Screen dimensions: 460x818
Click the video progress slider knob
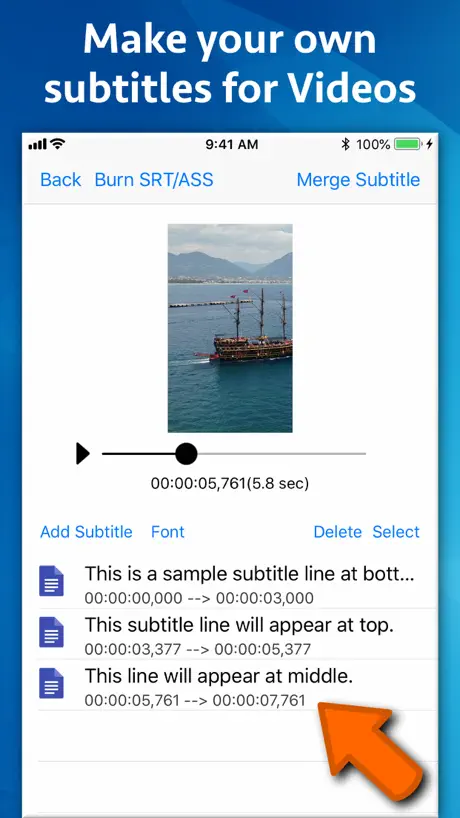[186, 453]
